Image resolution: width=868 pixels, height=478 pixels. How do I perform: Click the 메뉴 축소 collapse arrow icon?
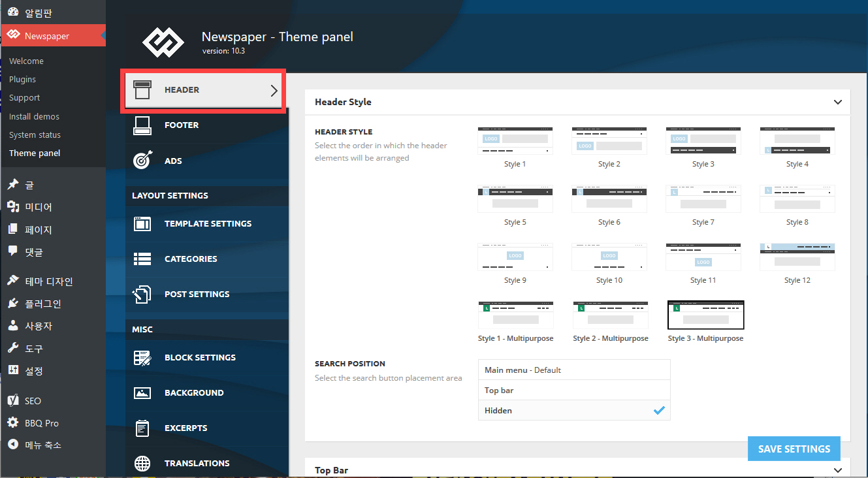point(13,445)
